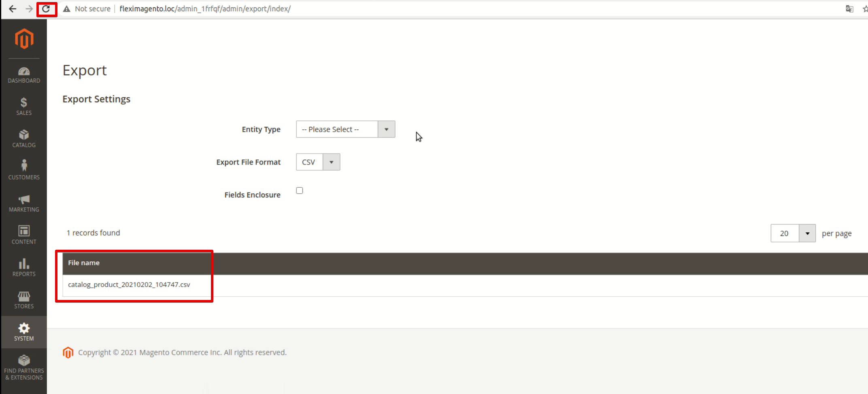Open Find Partners & Extensions
Image resolution: width=868 pixels, height=394 pixels.
point(24,368)
